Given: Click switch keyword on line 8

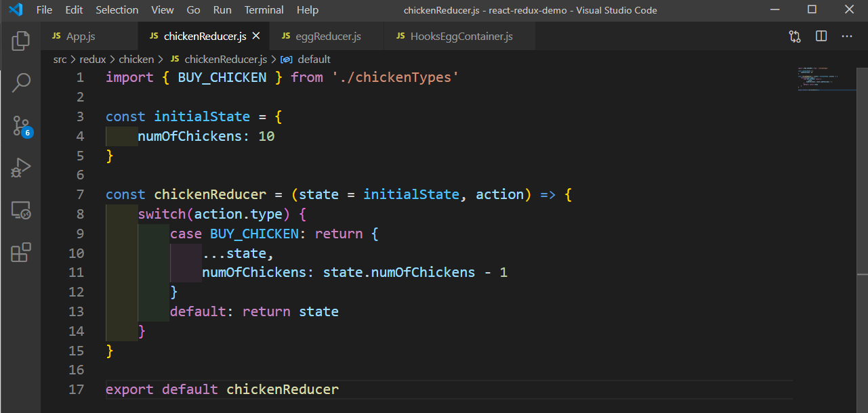Looking at the screenshot, I should 161,214.
